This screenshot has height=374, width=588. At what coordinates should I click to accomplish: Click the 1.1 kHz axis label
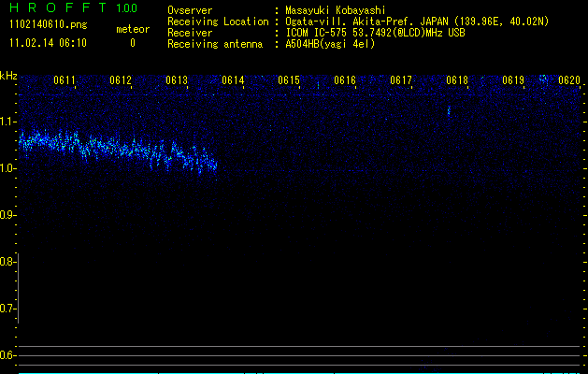(x=7, y=122)
